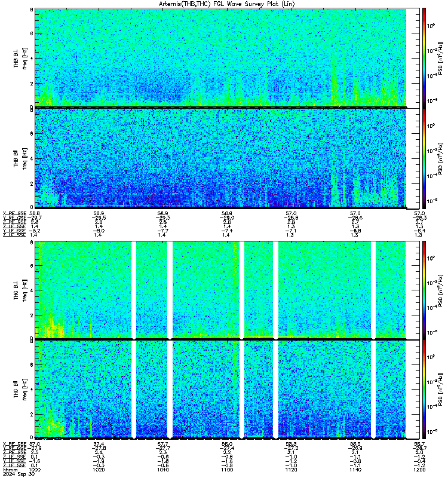Click the 'hhmm' time axis label
This screenshot has width=448, height=478.
pyautogui.click(x=10, y=470)
